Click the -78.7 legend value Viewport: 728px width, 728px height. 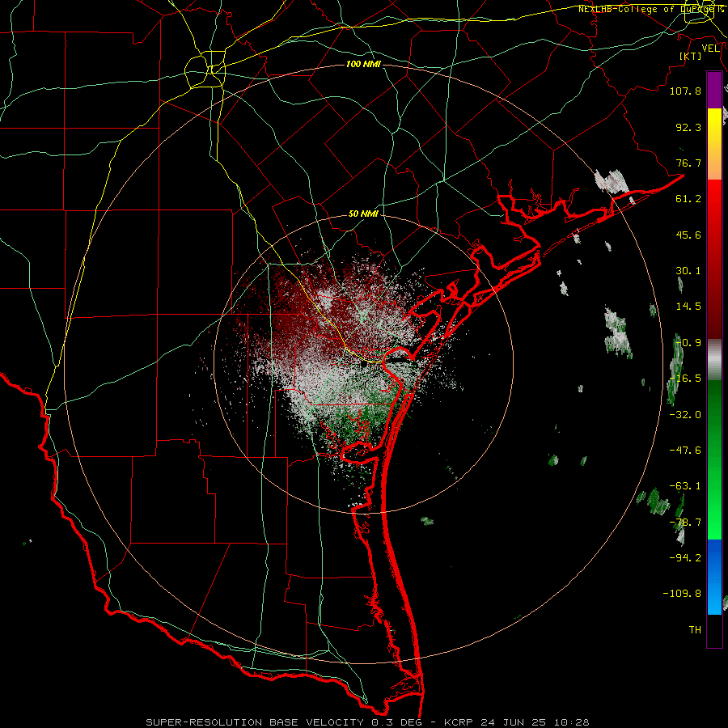point(685,523)
